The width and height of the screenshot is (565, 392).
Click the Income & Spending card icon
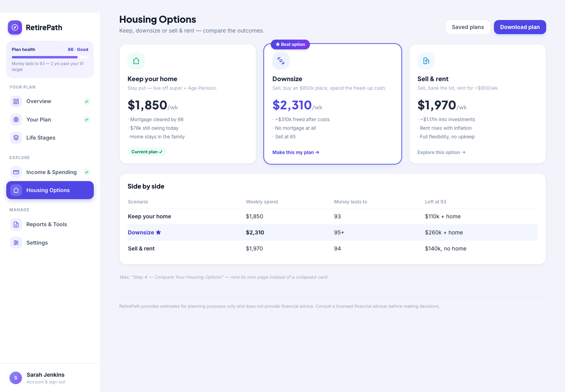tap(16, 172)
